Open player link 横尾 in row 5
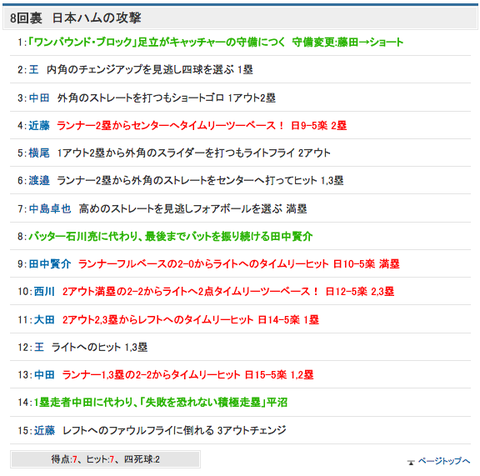The width and height of the screenshot is (480, 476). [39, 153]
